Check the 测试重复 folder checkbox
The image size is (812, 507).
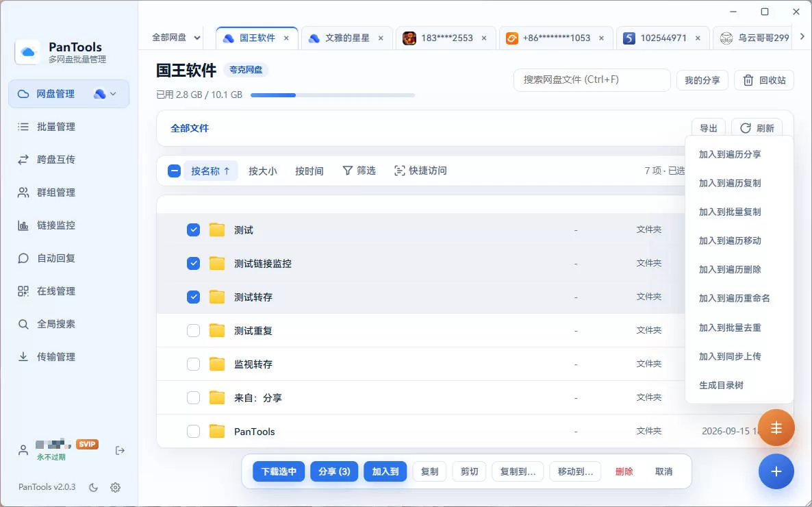(x=193, y=331)
